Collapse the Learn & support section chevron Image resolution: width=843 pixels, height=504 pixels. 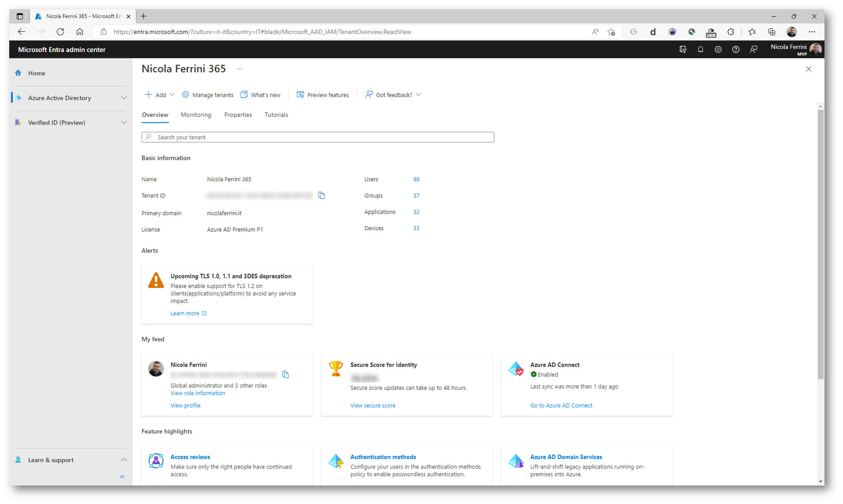(124, 460)
